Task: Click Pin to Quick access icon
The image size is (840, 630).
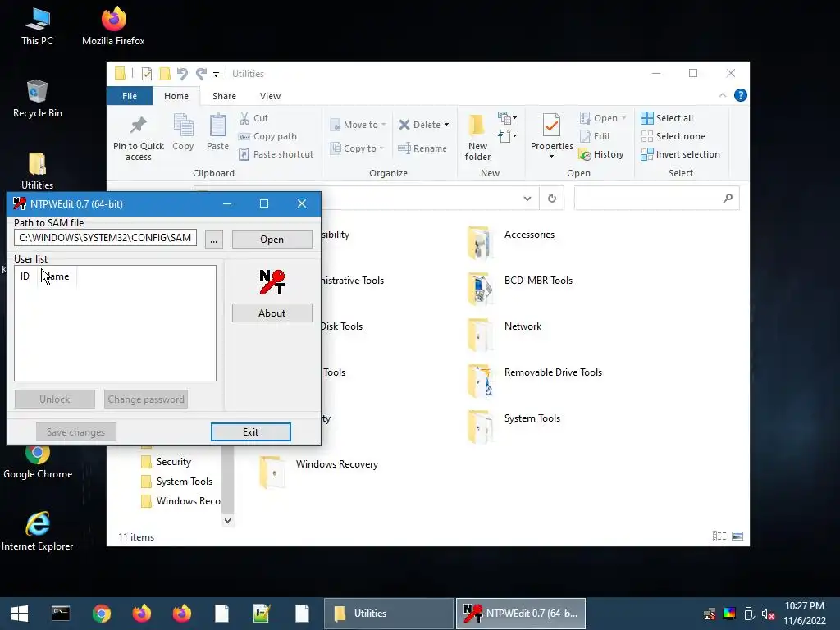Action: [x=138, y=126]
